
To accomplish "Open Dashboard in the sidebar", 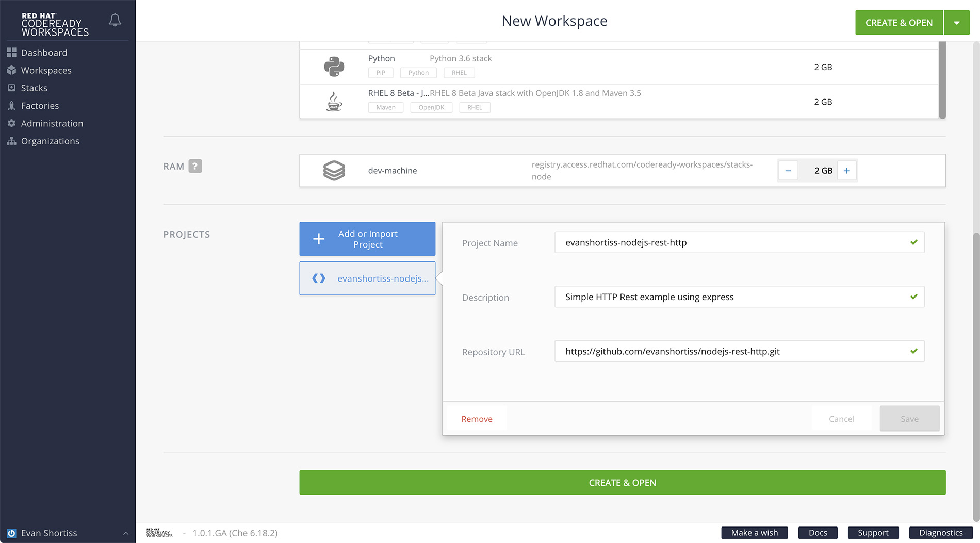I will point(44,53).
